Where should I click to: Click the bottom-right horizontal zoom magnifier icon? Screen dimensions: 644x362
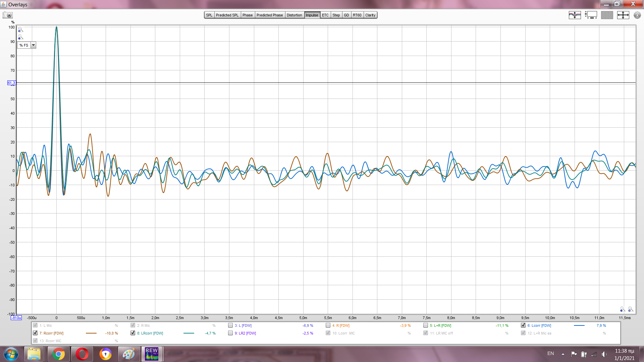tap(630, 309)
